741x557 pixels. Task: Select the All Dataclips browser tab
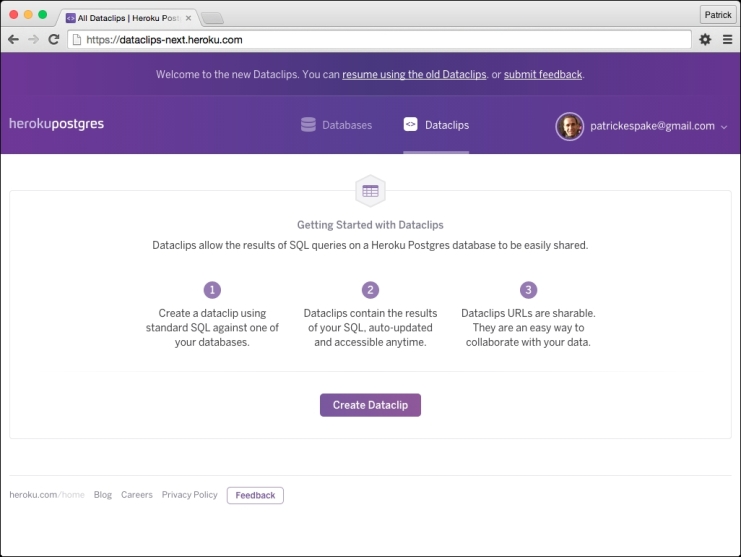[128, 18]
